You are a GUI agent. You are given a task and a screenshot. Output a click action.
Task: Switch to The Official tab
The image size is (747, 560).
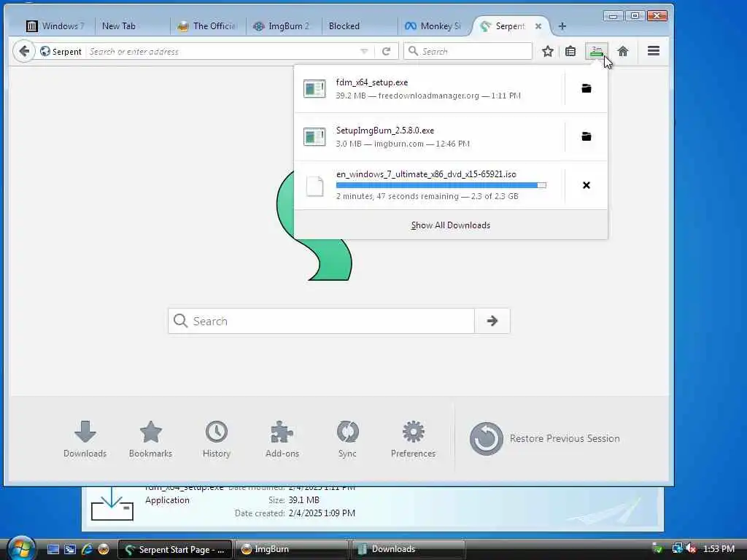click(208, 26)
